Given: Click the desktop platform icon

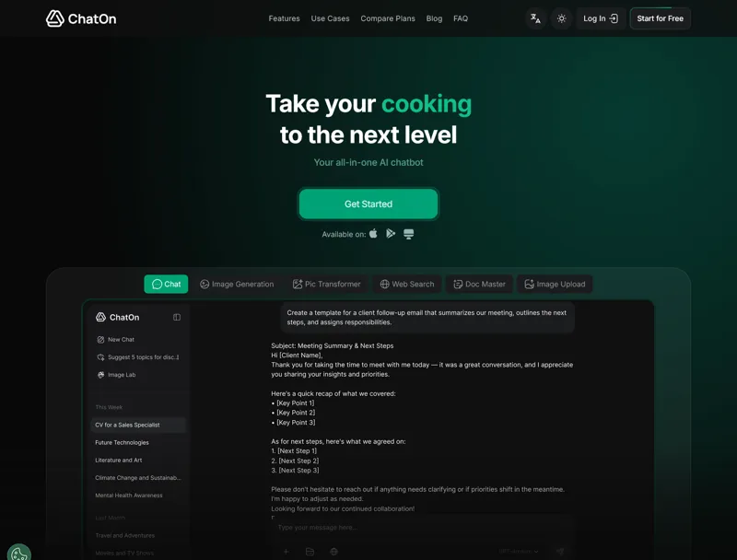Looking at the screenshot, I should 408,234.
